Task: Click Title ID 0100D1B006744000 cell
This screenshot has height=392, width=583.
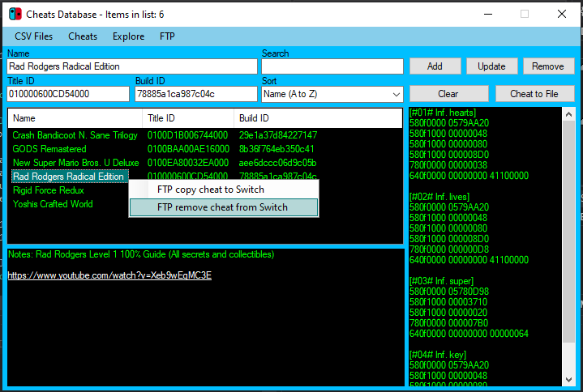Action: pyautogui.click(x=187, y=135)
